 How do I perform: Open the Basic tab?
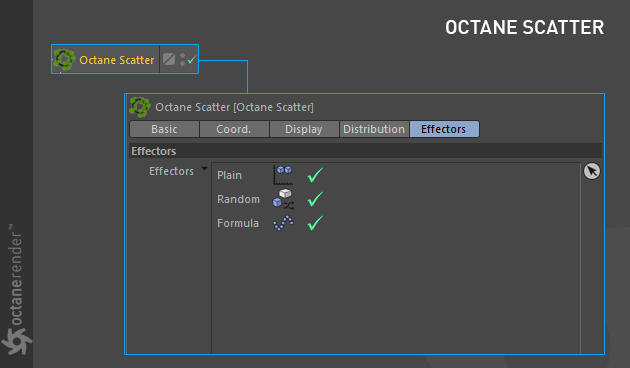coord(164,129)
